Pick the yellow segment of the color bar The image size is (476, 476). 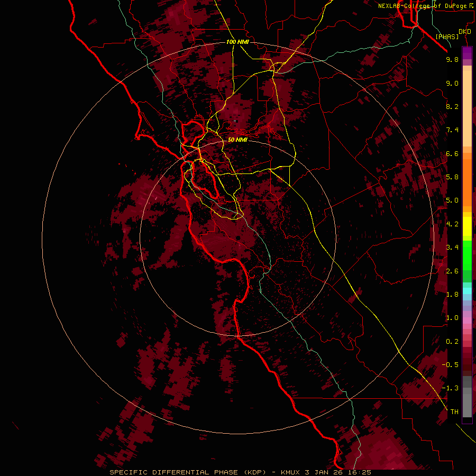467,226
